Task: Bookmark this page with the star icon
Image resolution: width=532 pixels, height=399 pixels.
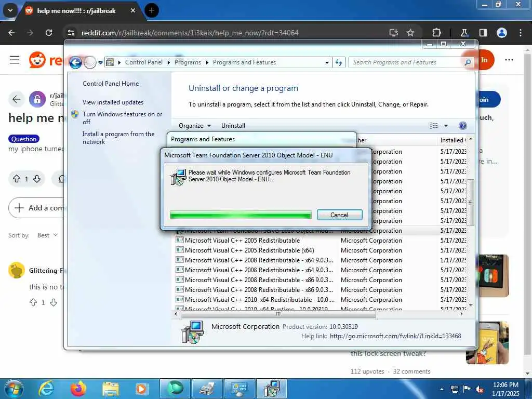Action: (410, 33)
